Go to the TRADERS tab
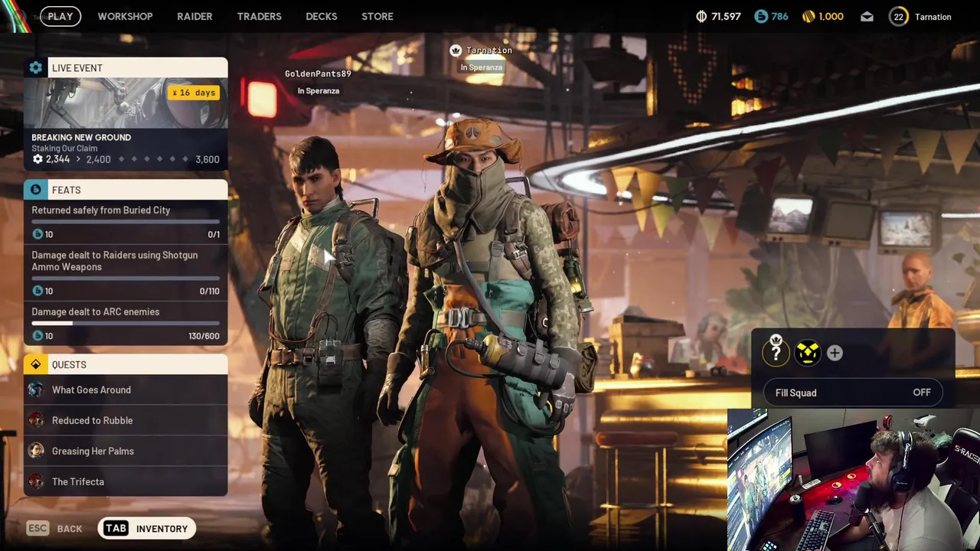Screen dimensions: 980x551 click(259, 16)
